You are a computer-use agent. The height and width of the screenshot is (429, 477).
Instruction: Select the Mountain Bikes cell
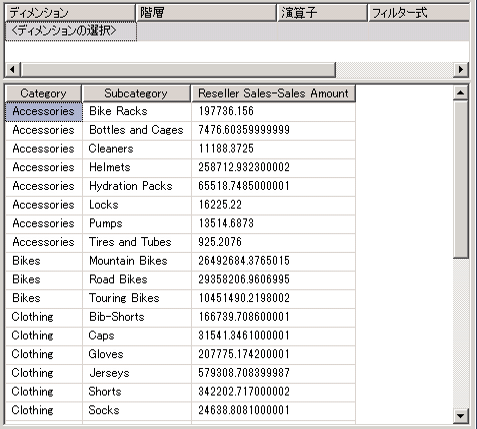(x=137, y=261)
